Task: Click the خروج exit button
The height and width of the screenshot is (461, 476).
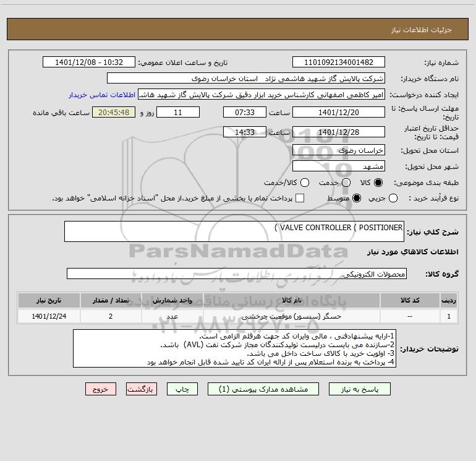Action: (101, 389)
